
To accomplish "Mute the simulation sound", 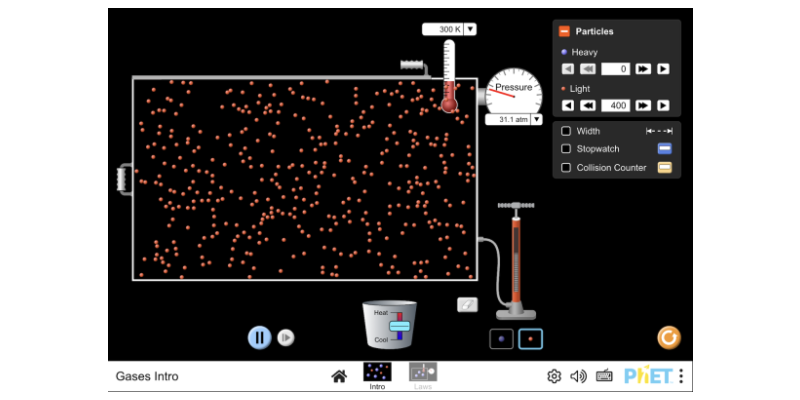I will point(578,376).
